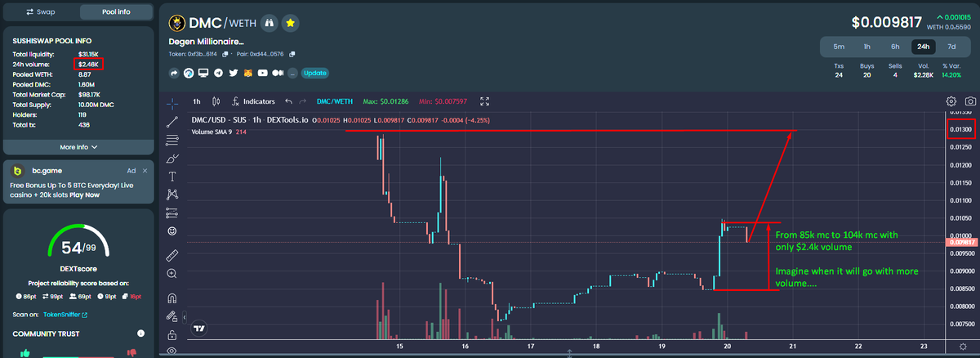980x358 pixels.
Task: Expand the More info section
Action: [78, 147]
